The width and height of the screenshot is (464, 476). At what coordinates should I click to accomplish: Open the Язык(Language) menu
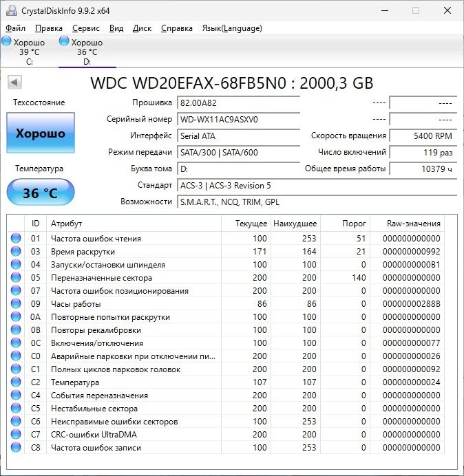pyautogui.click(x=232, y=28)
